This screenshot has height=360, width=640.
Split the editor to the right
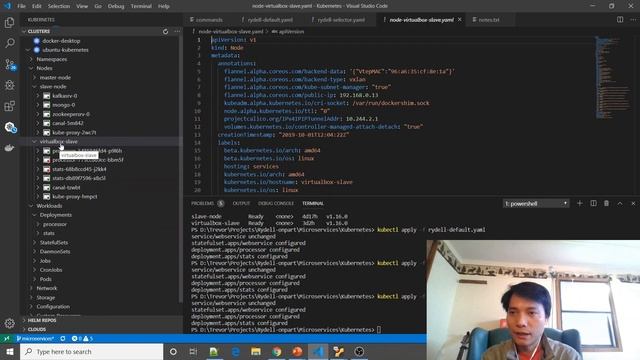[620, 20]
